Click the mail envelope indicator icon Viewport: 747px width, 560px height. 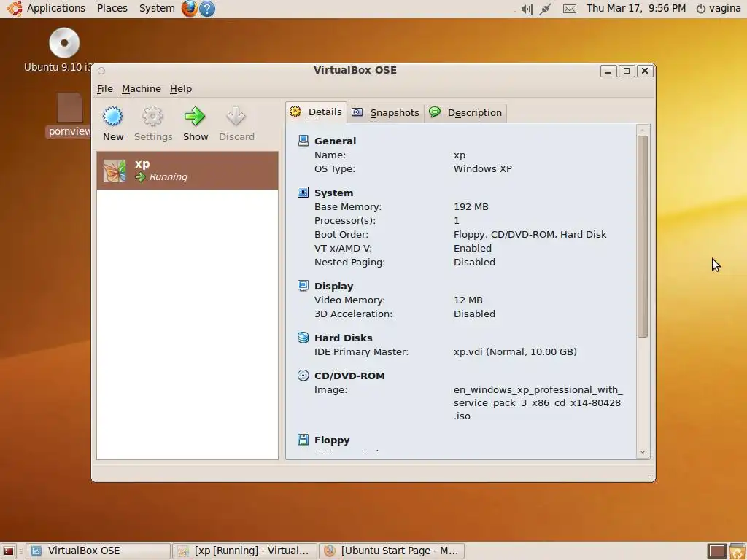(569, 9)
